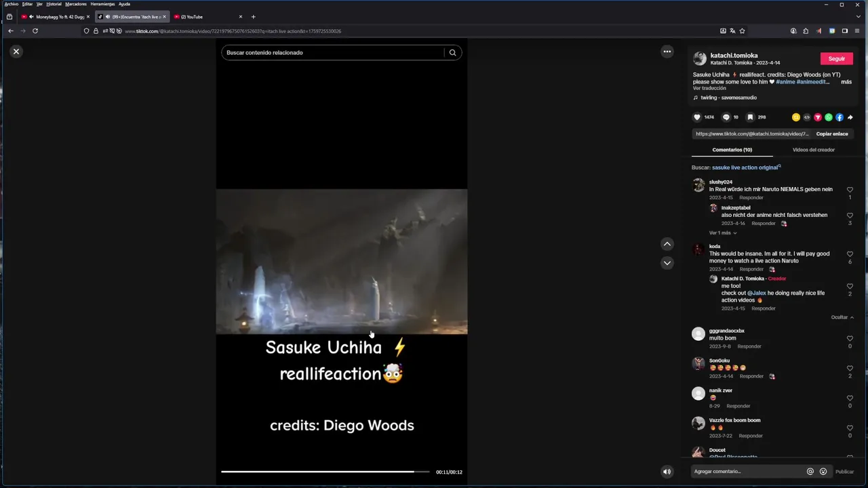868x488 pixels.
Task: Reload the page
Action: [x=35, y=31]
